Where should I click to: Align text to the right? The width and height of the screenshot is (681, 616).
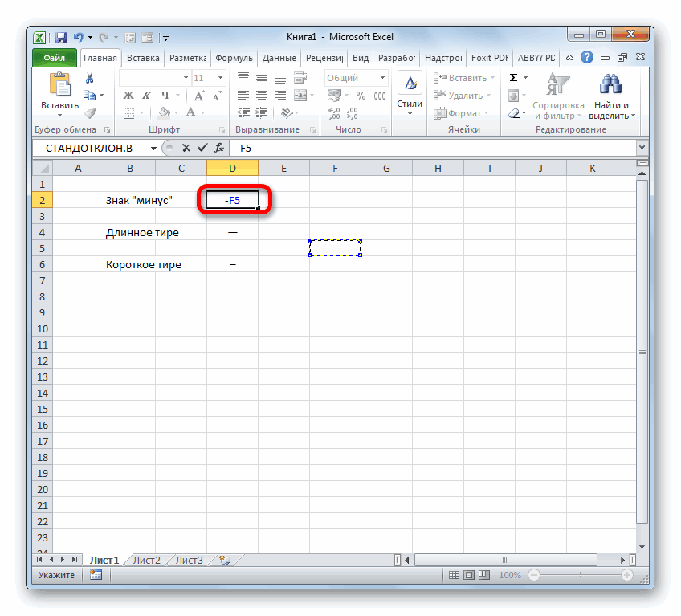[280, 96]
